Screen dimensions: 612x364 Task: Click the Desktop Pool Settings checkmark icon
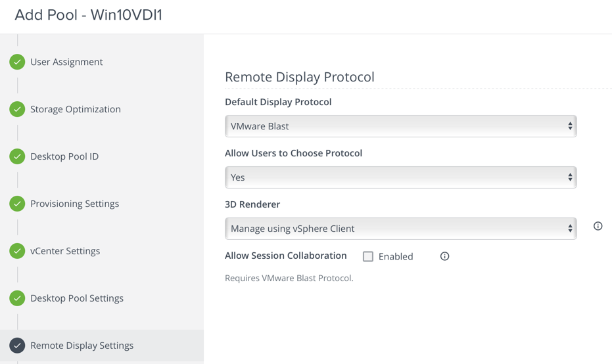(x=17, y=298)
